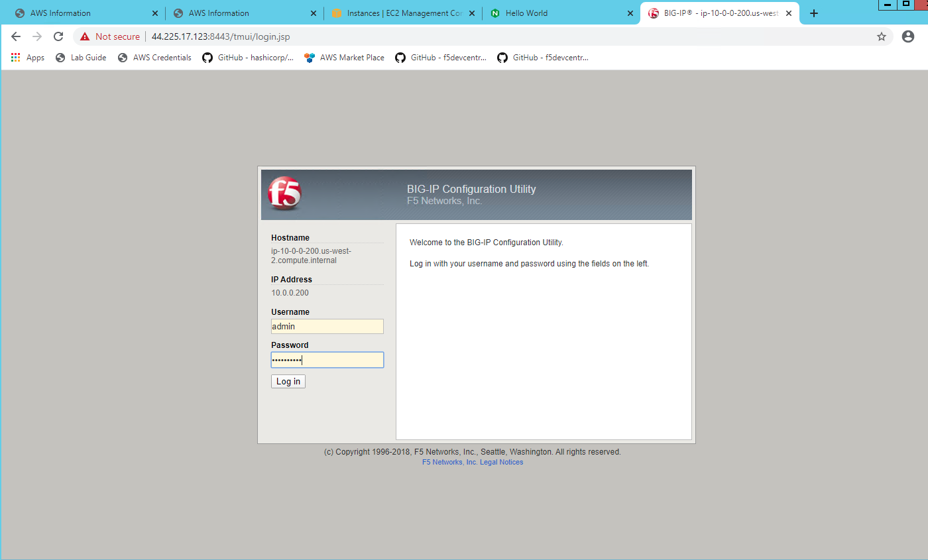Click the Username field containing admin
928x560 pixels.
tap(327, 326)
